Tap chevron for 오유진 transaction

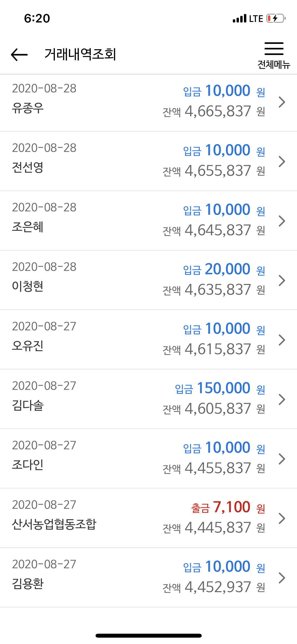click(x=282, y=340)
